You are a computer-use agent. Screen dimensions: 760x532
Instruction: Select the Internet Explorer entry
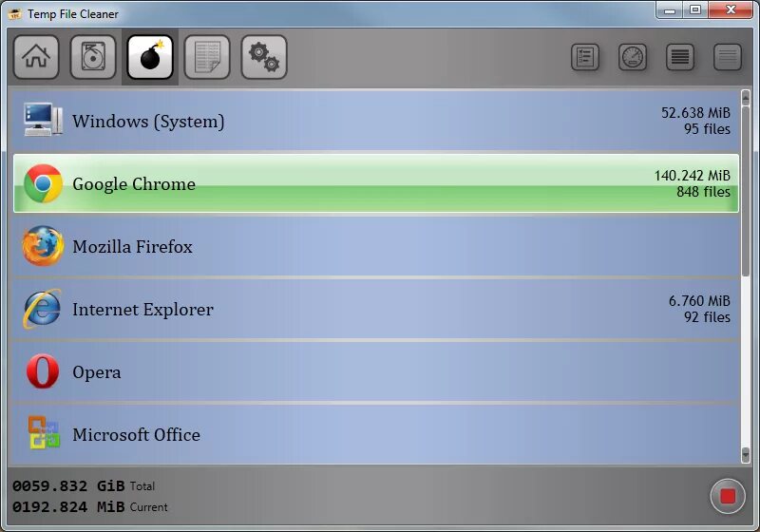click(x=376, y=309)
